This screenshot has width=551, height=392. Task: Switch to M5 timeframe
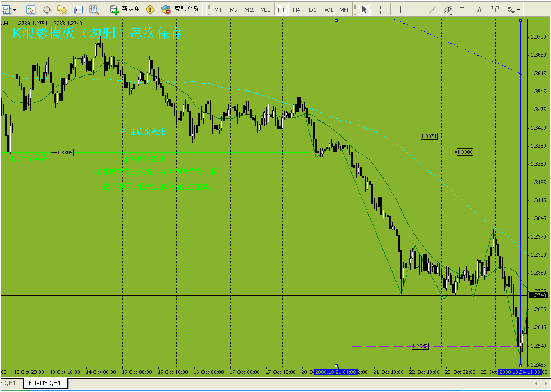click(x=233, y=10)
